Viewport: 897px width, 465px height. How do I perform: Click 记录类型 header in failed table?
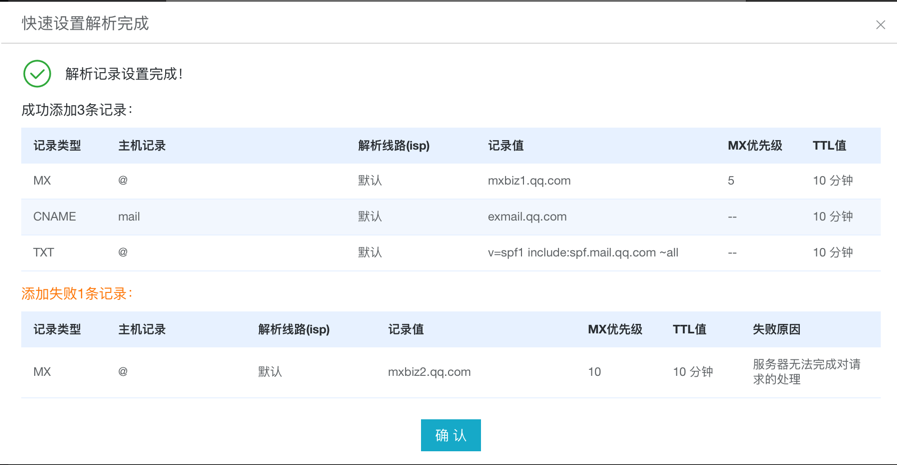coord(57,329)
